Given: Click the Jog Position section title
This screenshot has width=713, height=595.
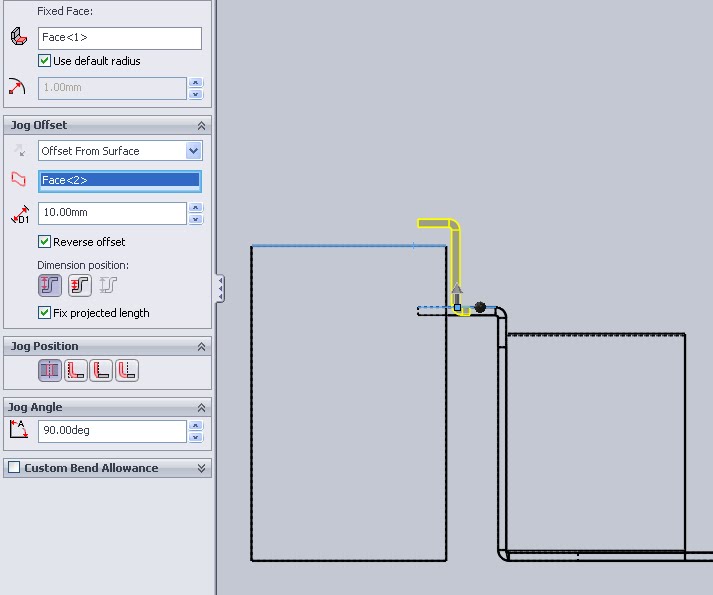Looking at the screenshot, I should click(x=45, y=346).
